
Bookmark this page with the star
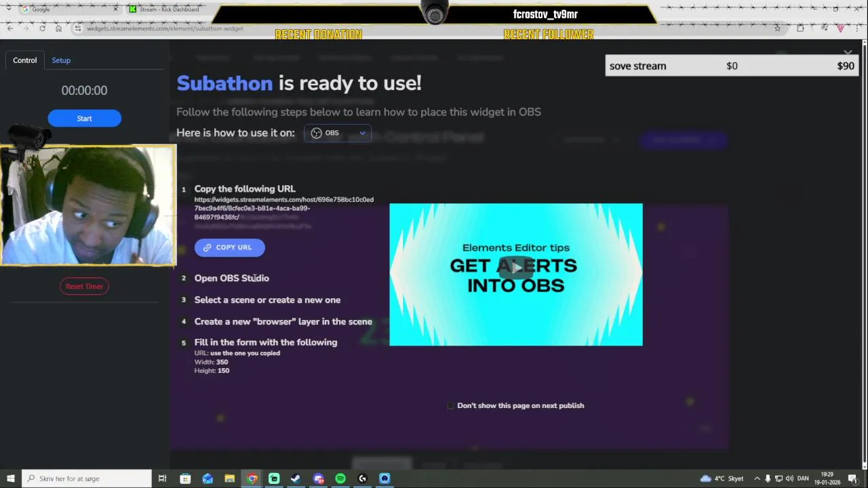(777, 28)
